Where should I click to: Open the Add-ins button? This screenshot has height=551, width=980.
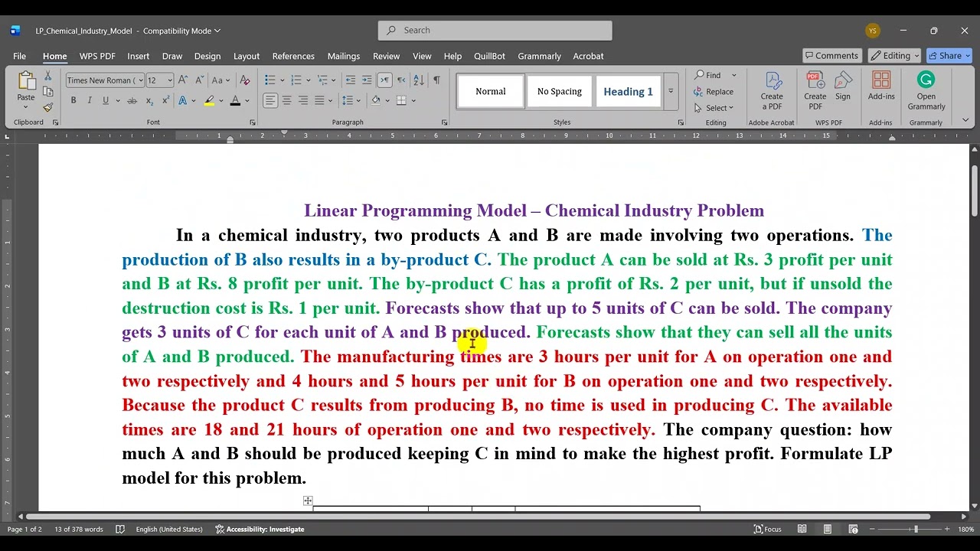click(x=881, y=86)
